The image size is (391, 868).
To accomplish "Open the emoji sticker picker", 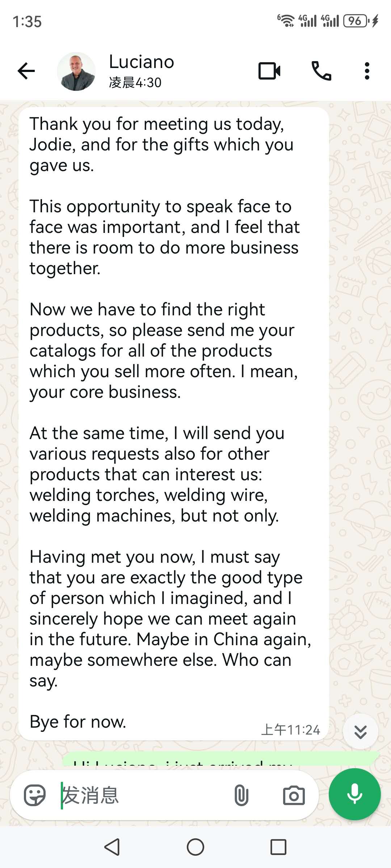I will 35,795.
